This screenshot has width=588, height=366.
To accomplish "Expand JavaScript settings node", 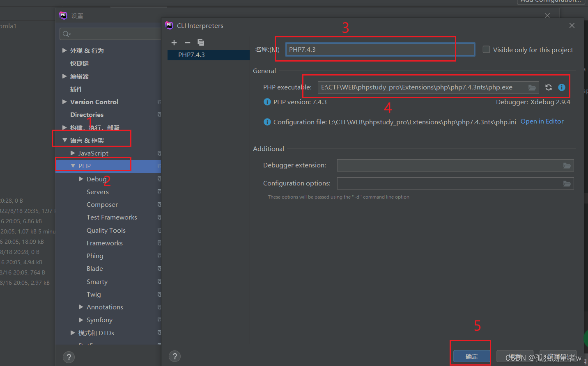I will coord(73,153).
